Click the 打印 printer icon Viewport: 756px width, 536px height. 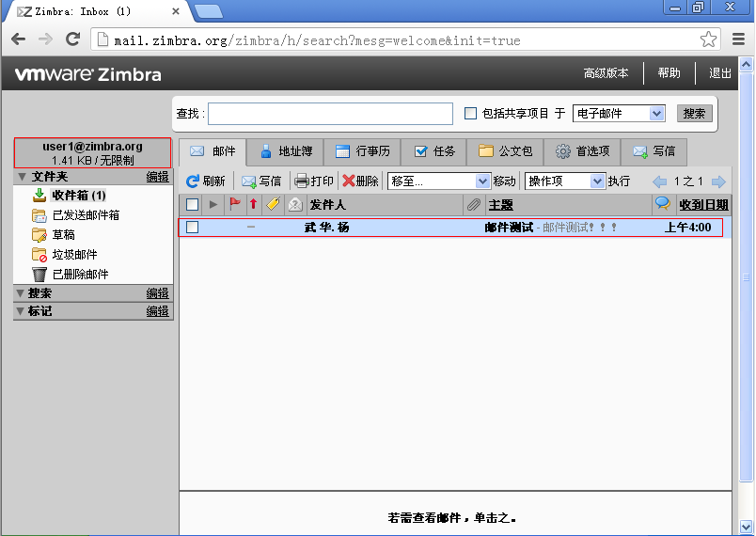(x=301, y=181)
